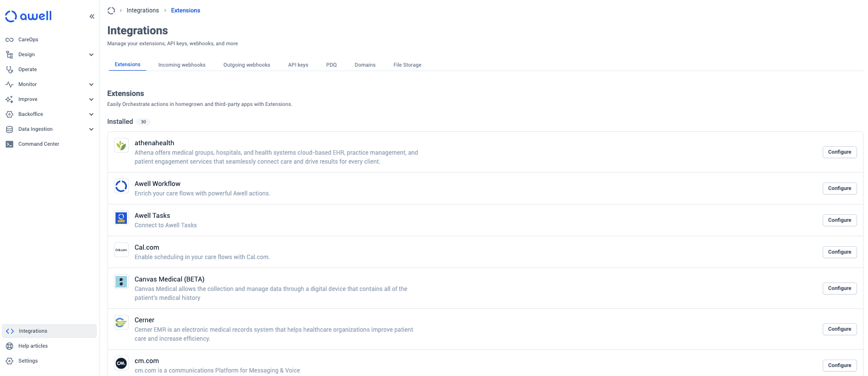This screenshot has width=868, height=376.
Task: Open the Domains tab
Action: [x=365, y=65]
